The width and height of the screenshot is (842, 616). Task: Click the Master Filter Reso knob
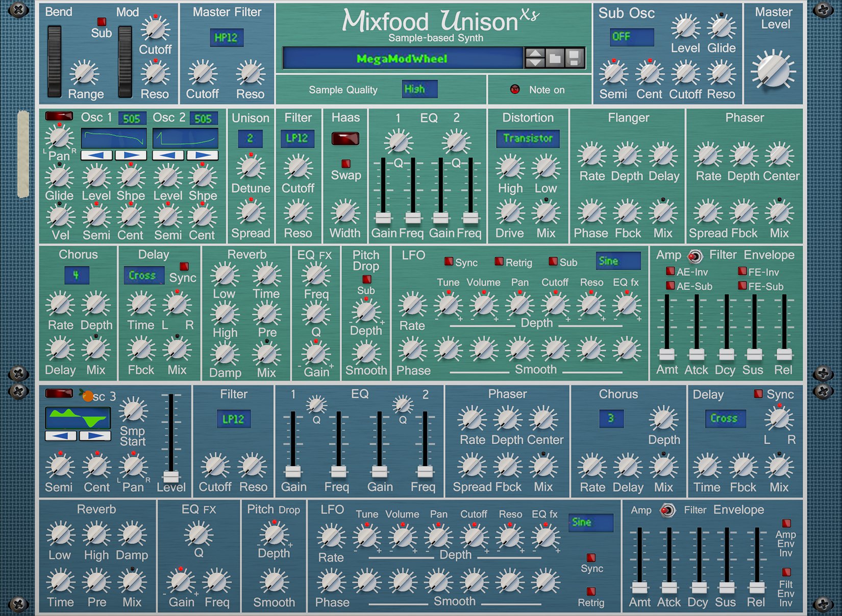click(x=250, y=73)
